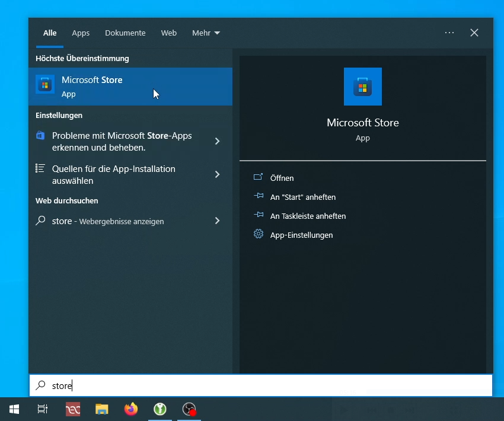
Task: Click the pin icon beside An Taskleiste anheften
Action: [259, 215]
